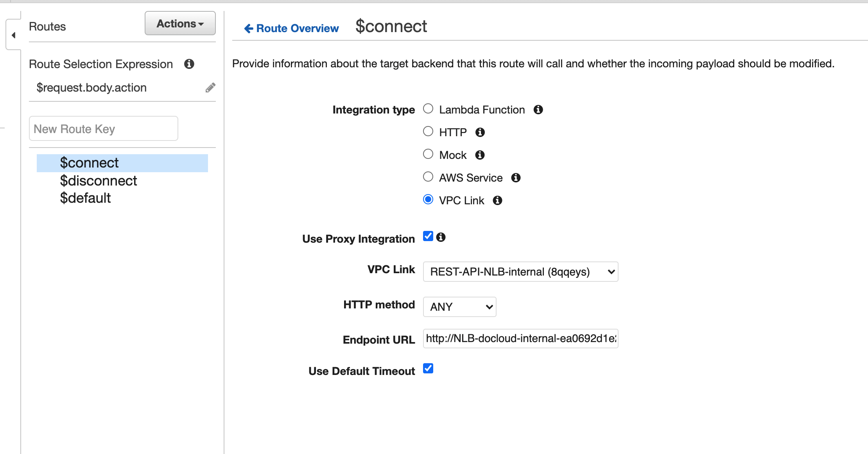The height and width of the screenshot is (454, 868).
Task: Edit route selection expression with pencil icon
Action: coord(210,88)
